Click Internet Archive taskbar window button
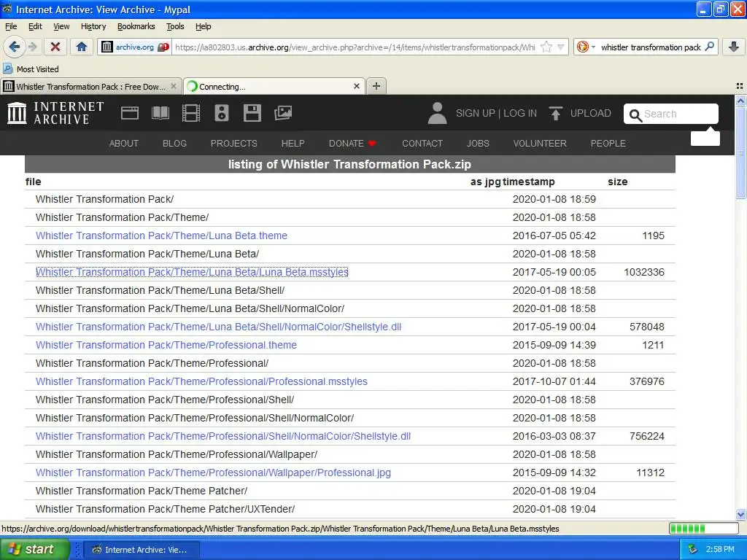Viewport: 747px width, 560px height. [x=141, y=550]
